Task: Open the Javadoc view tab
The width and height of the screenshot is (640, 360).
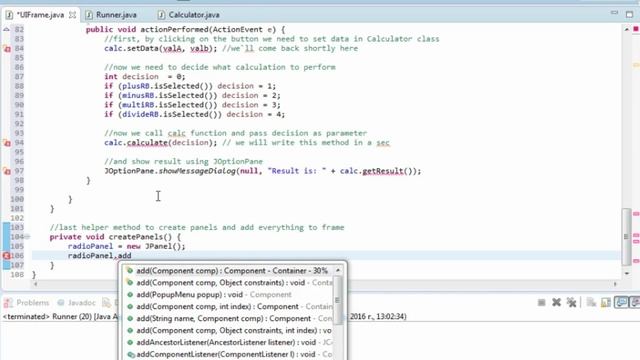Action: tap(77, 303)
